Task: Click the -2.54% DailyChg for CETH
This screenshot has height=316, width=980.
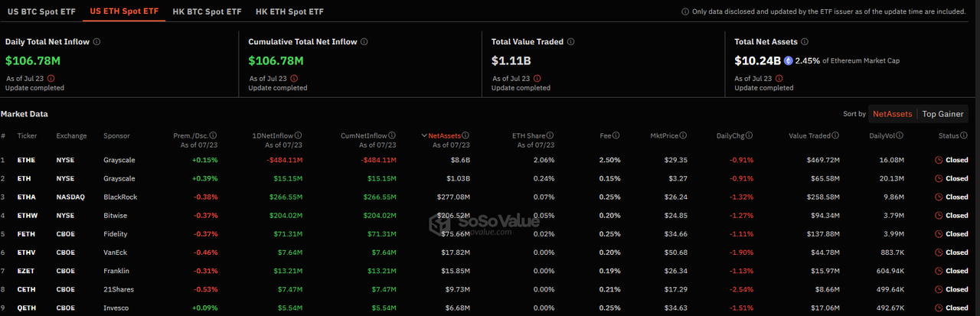Action: click(741, 289)
